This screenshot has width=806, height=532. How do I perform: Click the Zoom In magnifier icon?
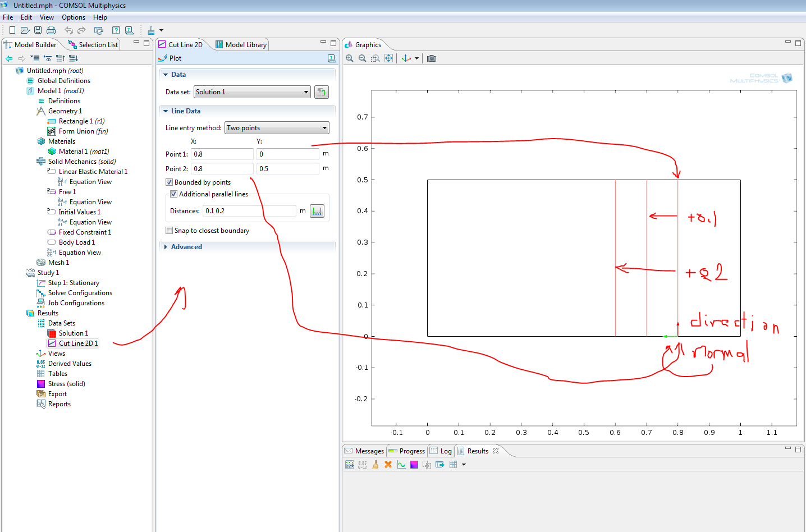[349, 58]
